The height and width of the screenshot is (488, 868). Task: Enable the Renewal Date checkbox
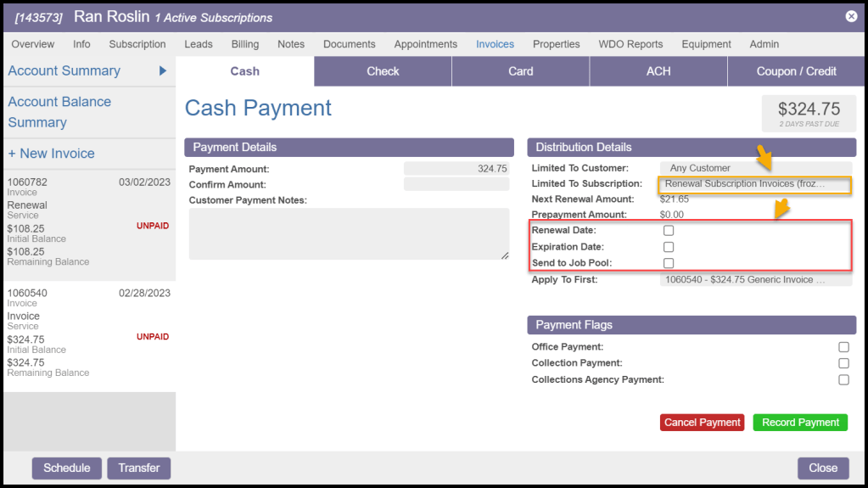click(669, 231)
